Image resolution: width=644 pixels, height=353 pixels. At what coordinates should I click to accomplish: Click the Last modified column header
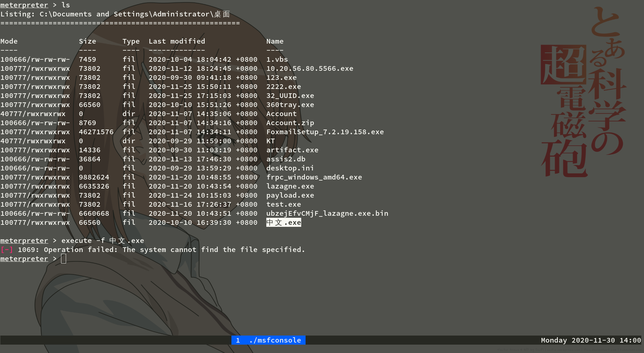(177, 41)
